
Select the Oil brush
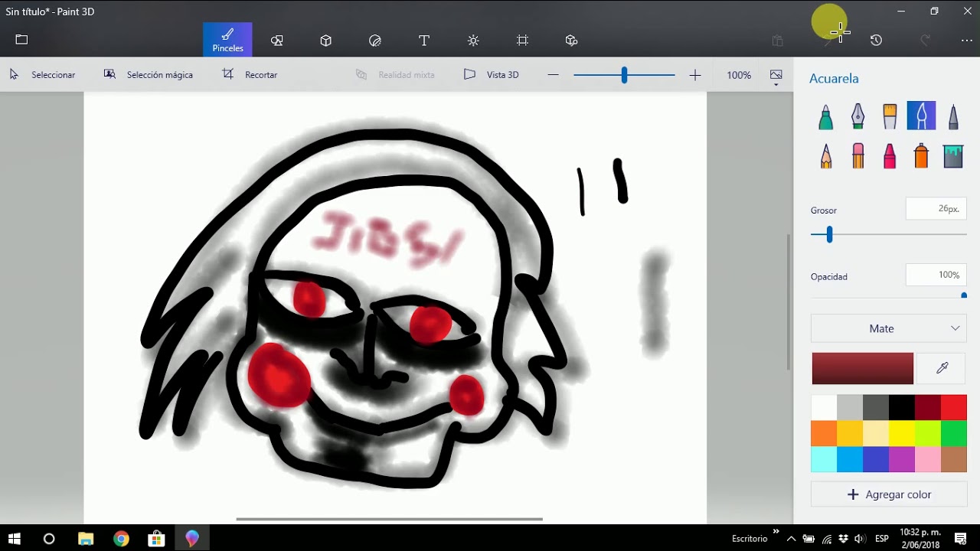890,116
